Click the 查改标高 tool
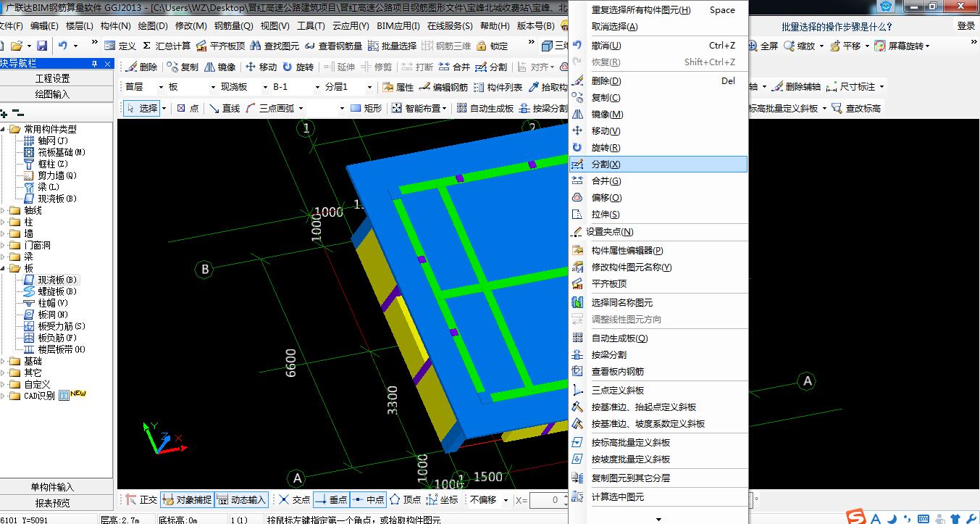 857,108
